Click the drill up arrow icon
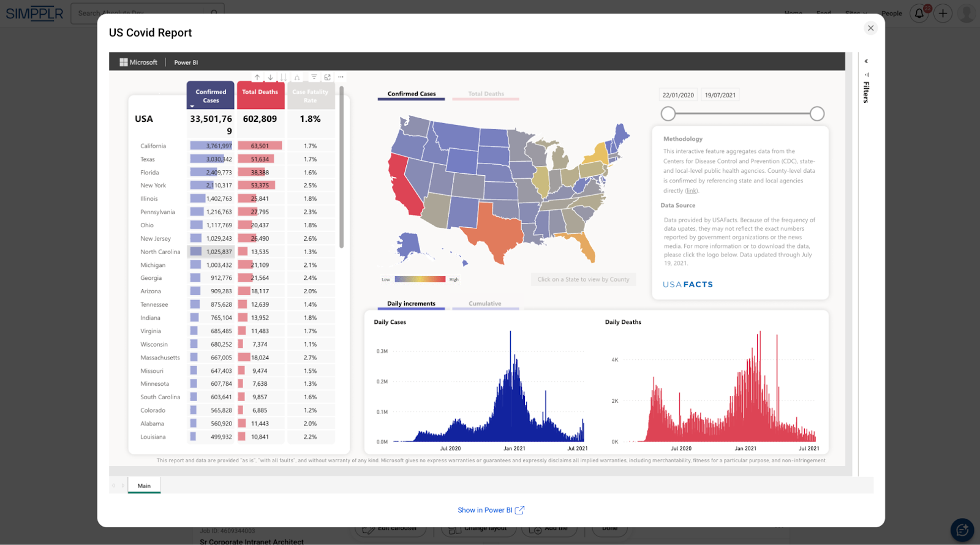 point(257,77)
